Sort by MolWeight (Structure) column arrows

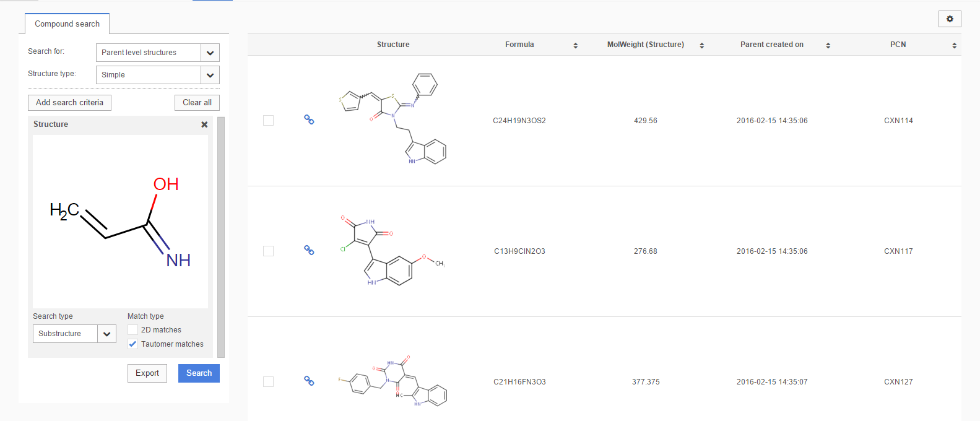[x=701, y=45]
